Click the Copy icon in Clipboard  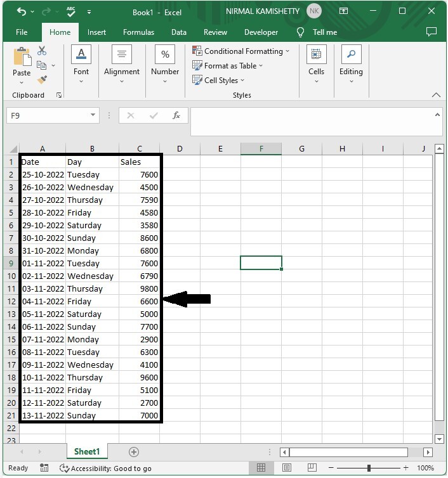pyautogui.click(x=41, y=65)
